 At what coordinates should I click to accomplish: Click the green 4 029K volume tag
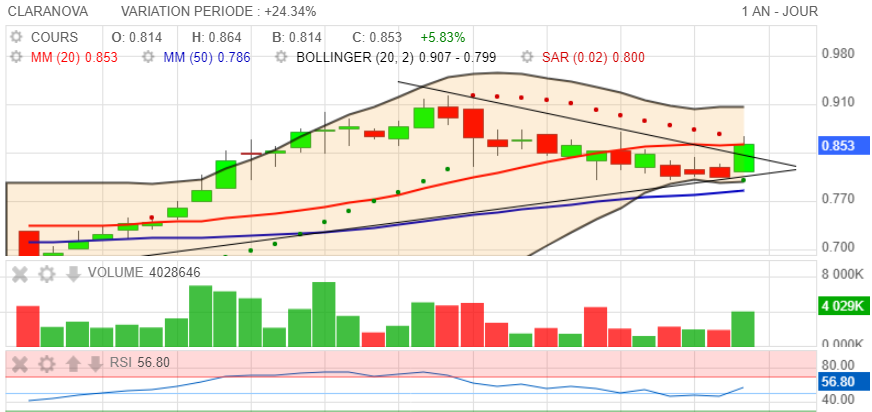(845, 306)
